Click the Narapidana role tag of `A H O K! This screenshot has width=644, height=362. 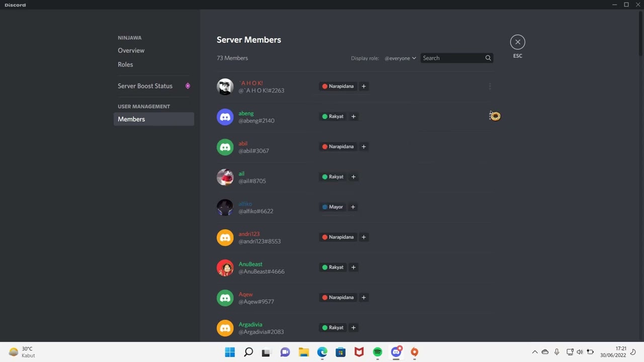tap(338, 86)
